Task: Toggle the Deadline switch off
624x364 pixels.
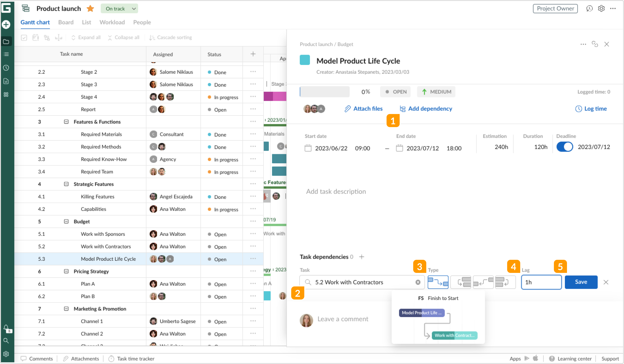Action: point(565,147)
